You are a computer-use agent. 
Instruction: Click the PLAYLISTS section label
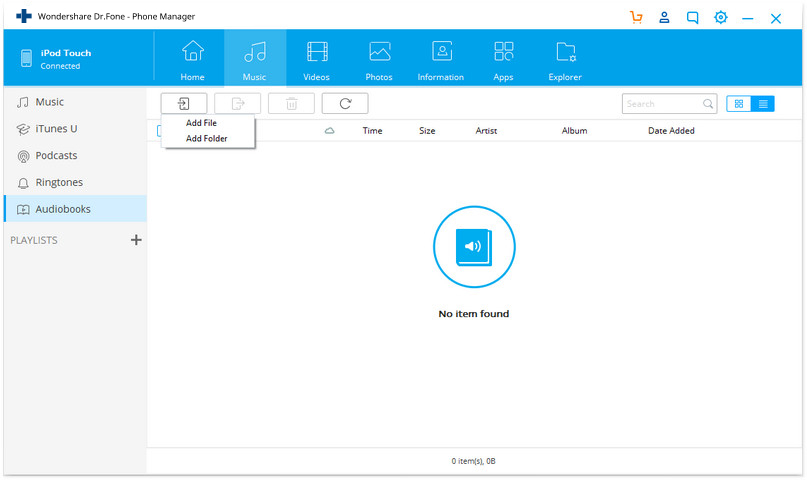[34, 240]
